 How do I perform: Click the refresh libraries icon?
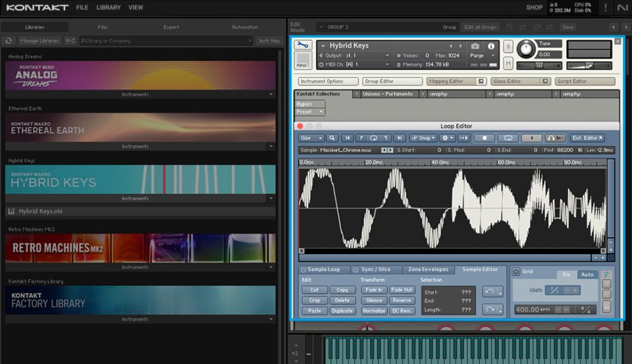click(9, 41)
